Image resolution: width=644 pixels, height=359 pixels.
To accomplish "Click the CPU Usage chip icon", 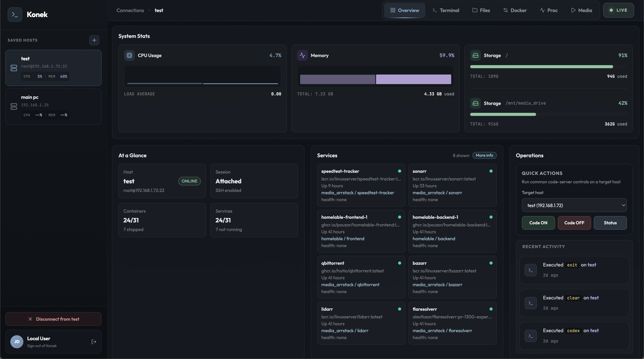I will point(129,56).
